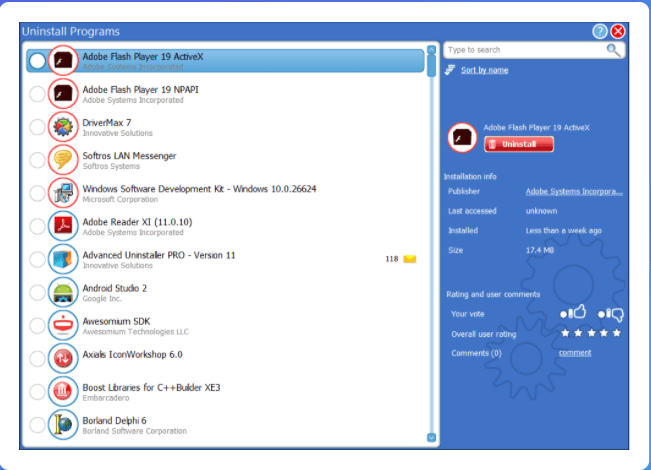651x470 pixels.
Task: Select the Awesomium SDK program name
Action: (116, 321)
